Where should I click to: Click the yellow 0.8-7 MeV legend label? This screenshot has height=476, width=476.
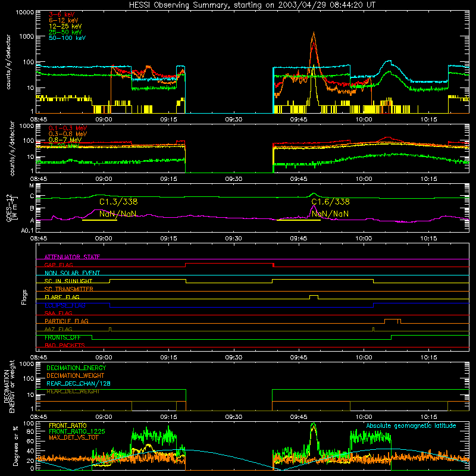tap(65, 140)
